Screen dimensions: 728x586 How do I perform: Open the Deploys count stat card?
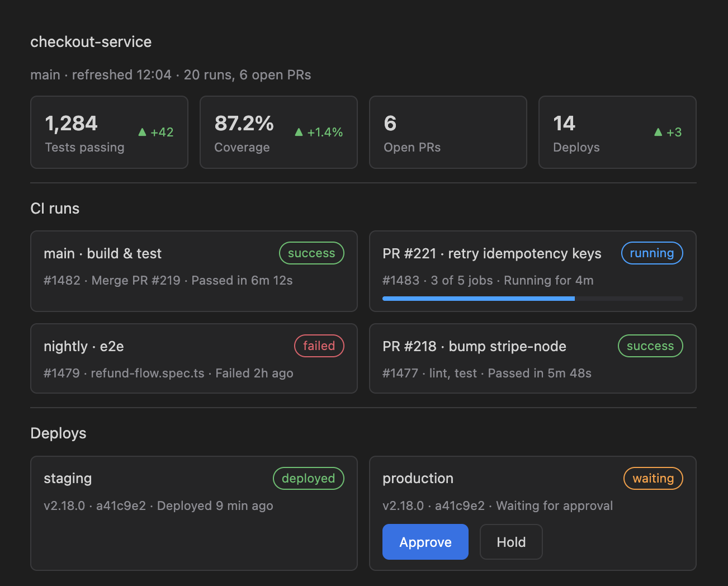[x=617, y=132]
